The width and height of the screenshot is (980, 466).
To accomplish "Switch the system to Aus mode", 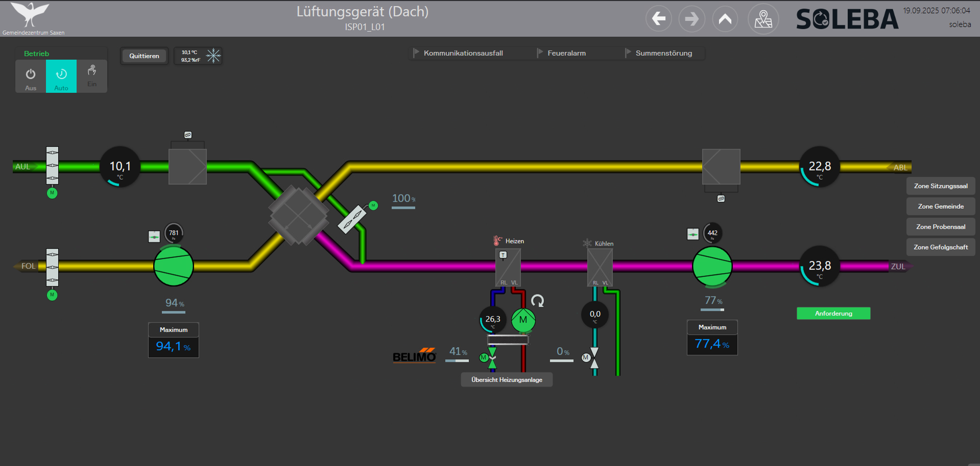I will [30, 76].
